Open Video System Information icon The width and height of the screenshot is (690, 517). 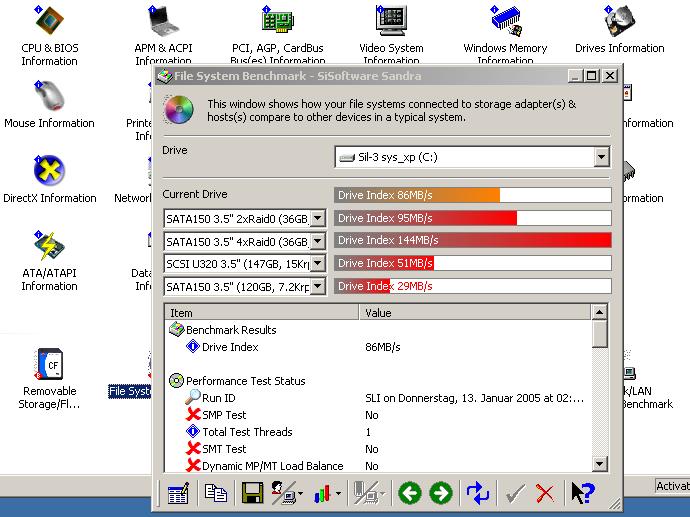pyautogui.click(x=391, y=33)
